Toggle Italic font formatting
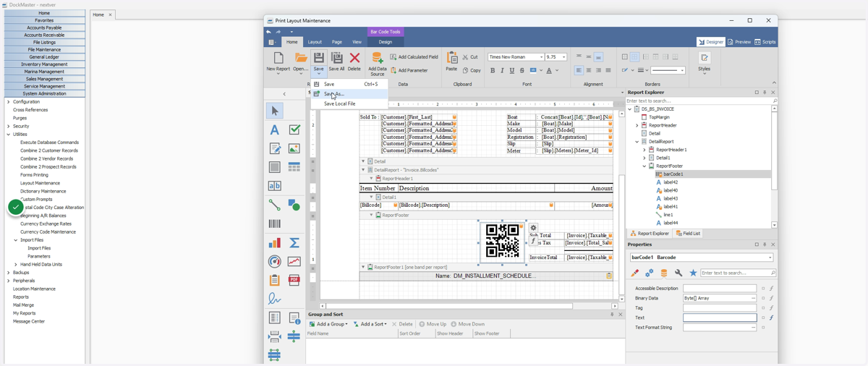This screenshot has height=366, width=868. click(502, 71)
